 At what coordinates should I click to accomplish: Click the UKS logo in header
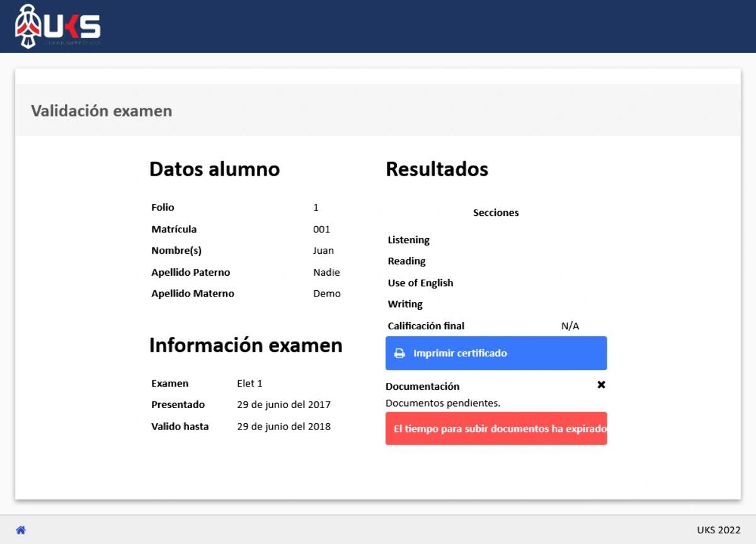57,26
